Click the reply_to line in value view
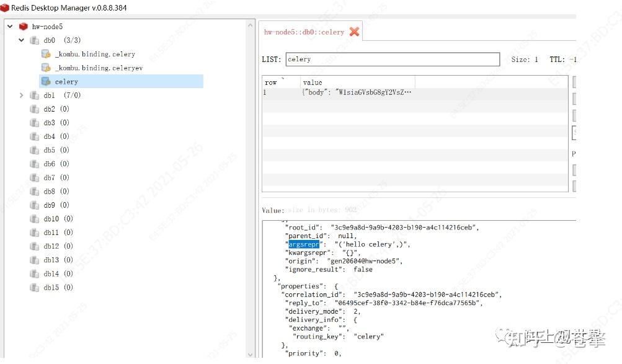 (384, 303)
